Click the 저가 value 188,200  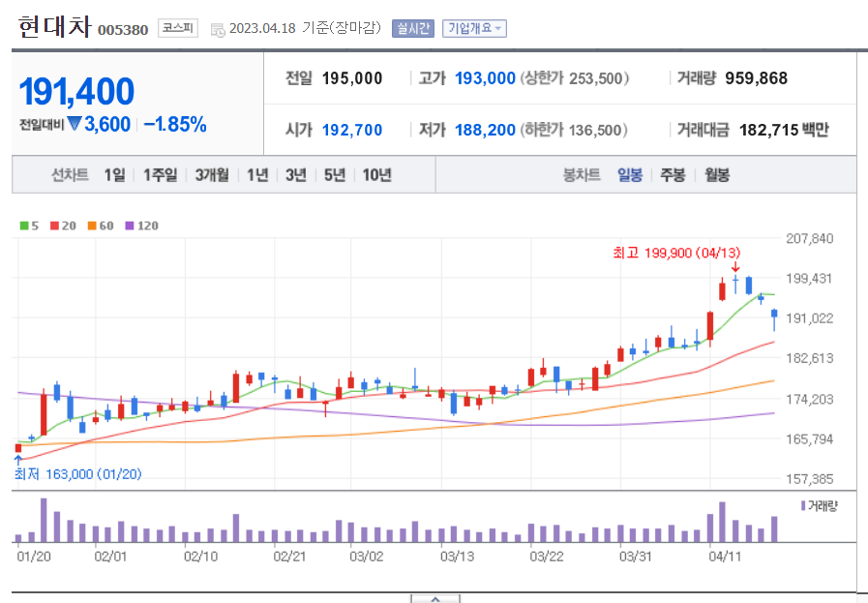pos(485,130)
